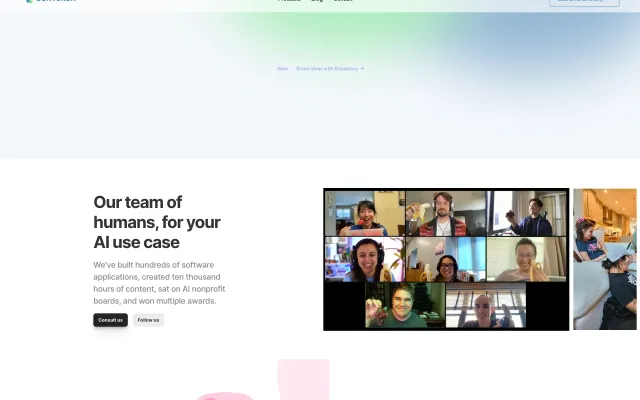
Task: Click the "Our team of humans" heading
Action: click(x=157, y=222)
